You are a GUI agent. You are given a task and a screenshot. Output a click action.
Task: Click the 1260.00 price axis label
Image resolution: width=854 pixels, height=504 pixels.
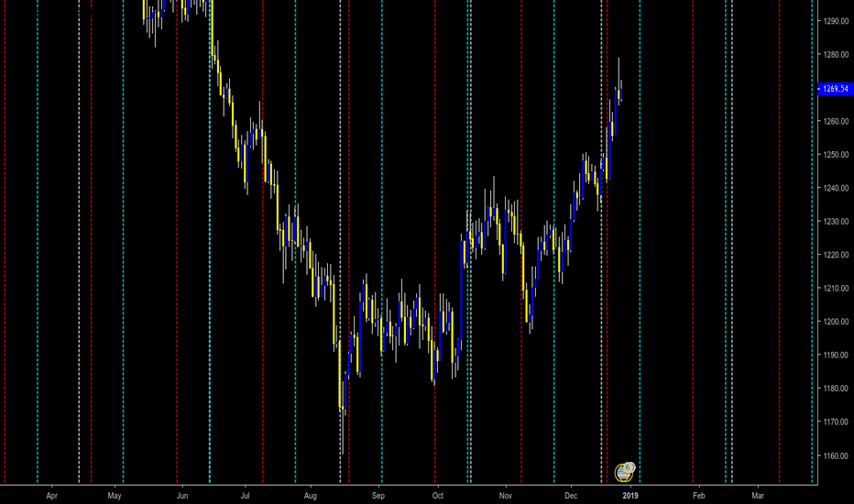coord(836,122)
